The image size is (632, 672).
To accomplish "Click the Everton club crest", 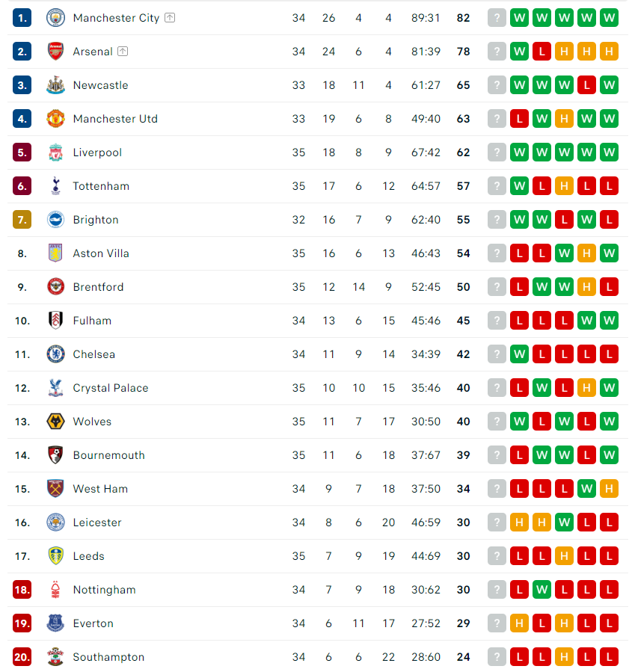I will coord(55,623).
